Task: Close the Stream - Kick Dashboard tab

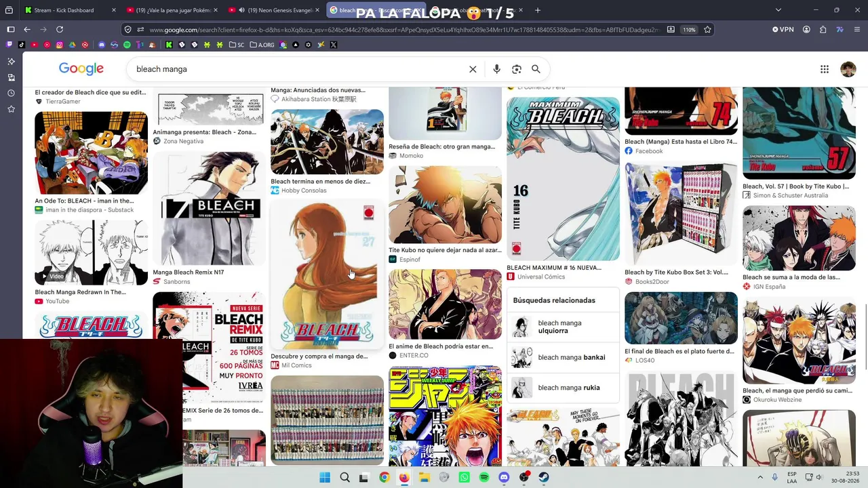Action: coord(113,10)
